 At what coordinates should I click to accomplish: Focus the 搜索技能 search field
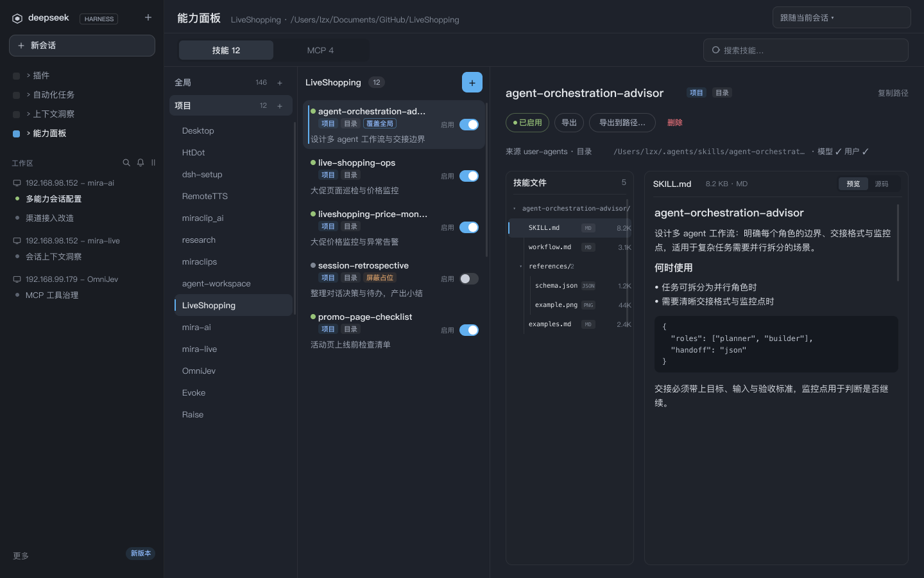[x=806, y=50]
